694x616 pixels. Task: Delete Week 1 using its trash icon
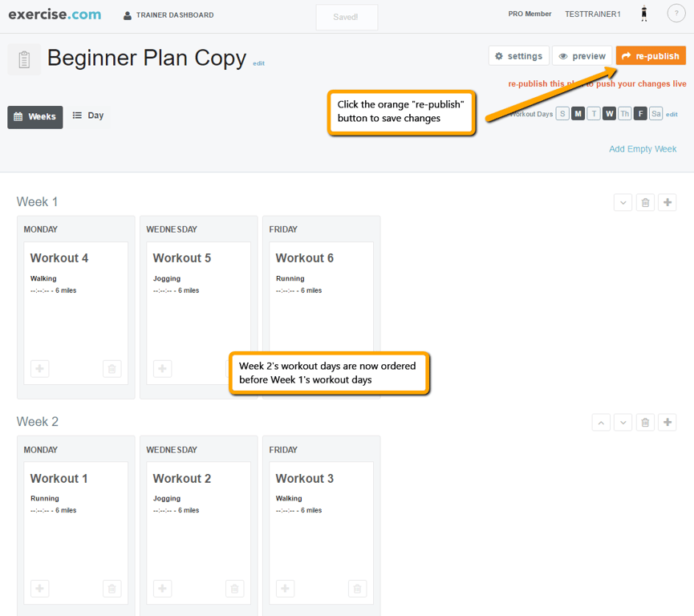645,203
